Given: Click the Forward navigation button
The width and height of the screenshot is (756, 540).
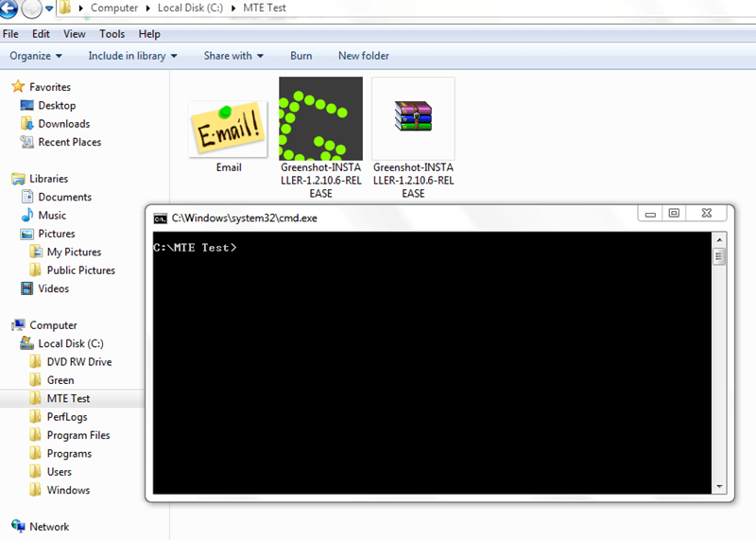Looking at the screenshot, I should [x=32, y=9].
